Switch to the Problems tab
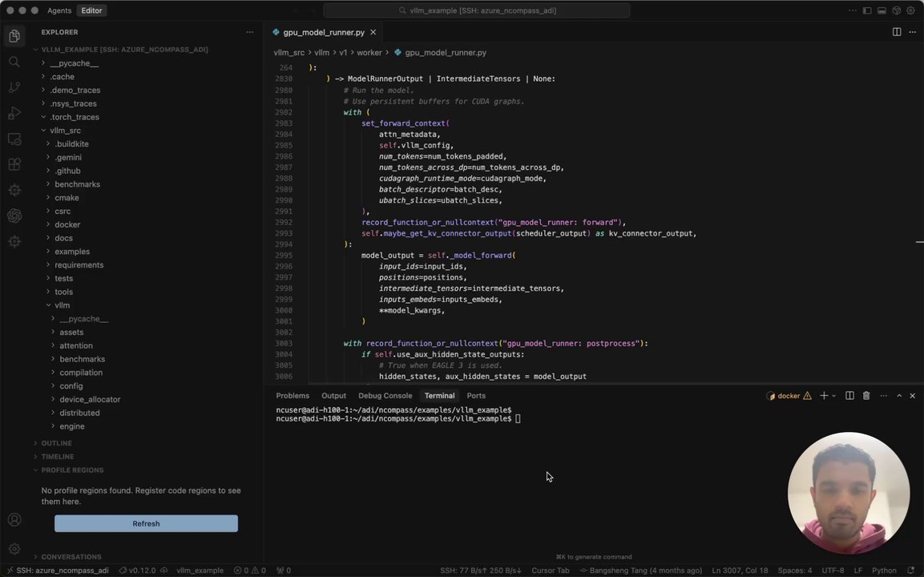This screenshot has height=577, width=924. pos(293,395)
